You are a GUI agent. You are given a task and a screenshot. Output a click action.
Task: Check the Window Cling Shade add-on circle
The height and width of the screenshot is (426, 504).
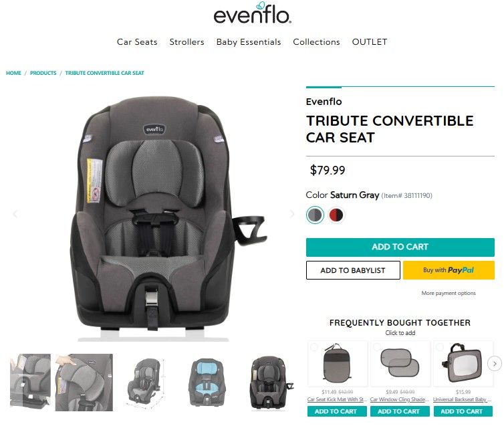(377, 347)
